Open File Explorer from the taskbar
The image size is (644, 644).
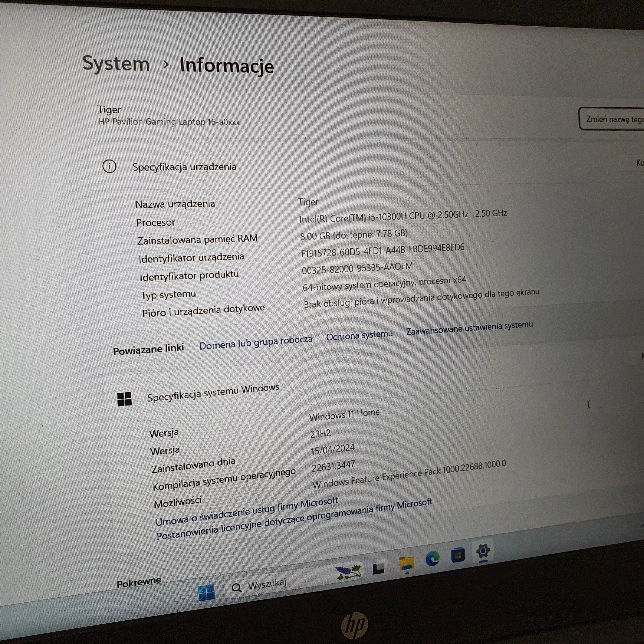(406, 564)
